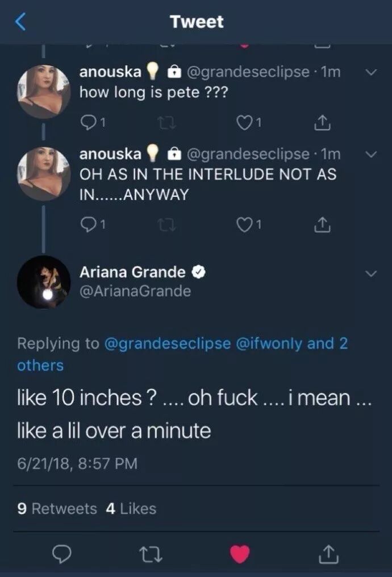Viewport: 392px width, 577px height.
Task: Open options chevron on second anouska tweet
Action: coord(370,155)
